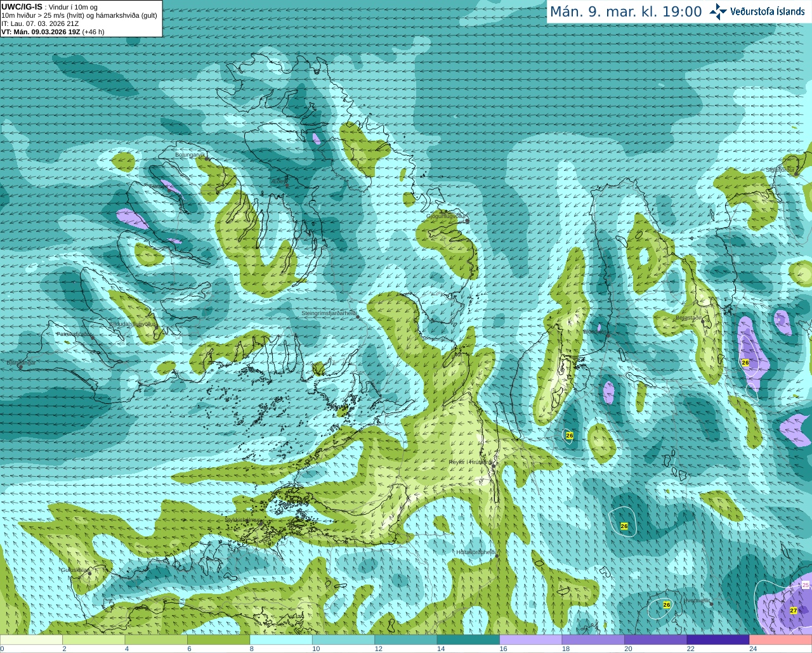Click the Bolungarvík station dot
This screenshot has width=812, height=653.
[x=207, y=158]
